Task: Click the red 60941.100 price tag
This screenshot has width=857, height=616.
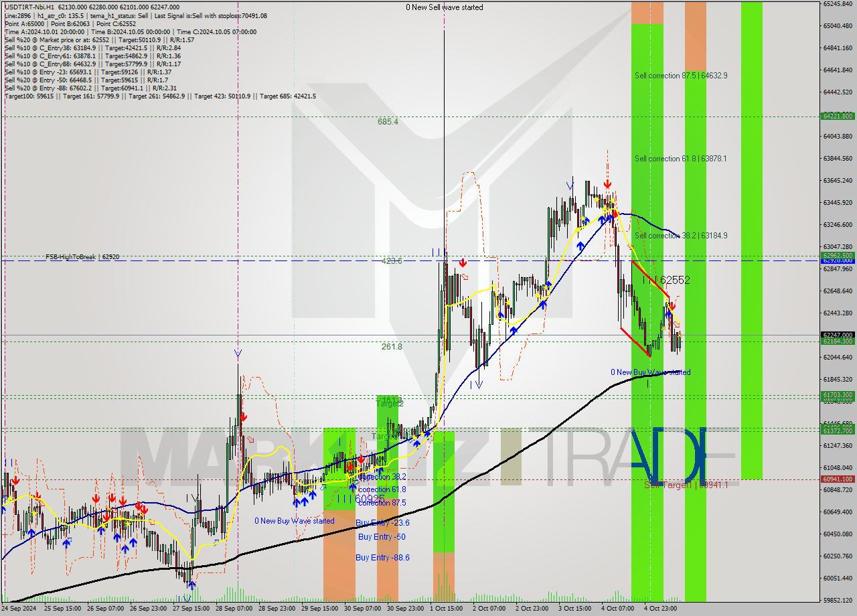Action: pyautogui.click(x=837, y=479)
